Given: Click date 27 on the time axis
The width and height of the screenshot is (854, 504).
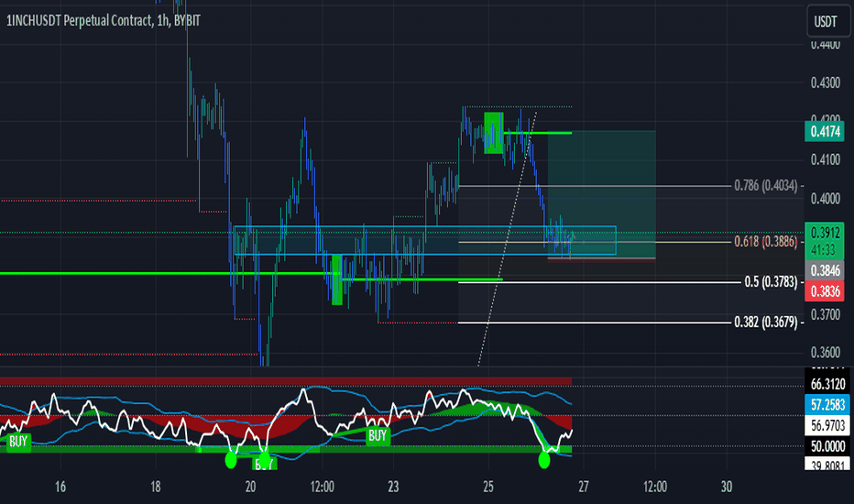Looking at the screenshot, I should (x=584, y=487).
